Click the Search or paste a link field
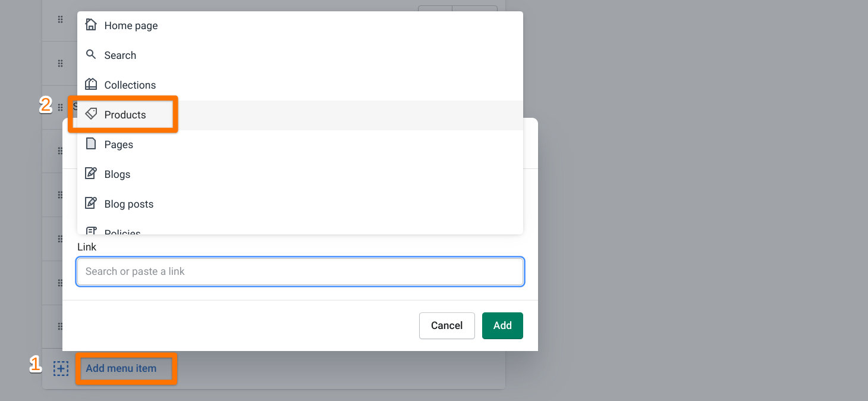Screen dimensions: 868x401 pyautogui.click(x=300, y=271)
